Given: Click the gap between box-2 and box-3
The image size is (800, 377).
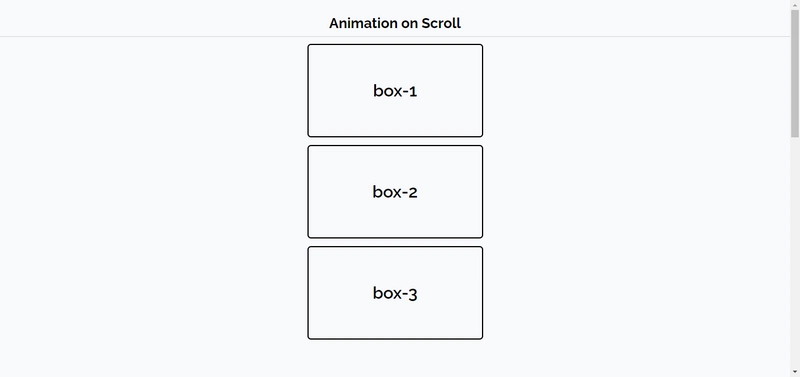Looking at the screenshot, I should tap(395, 242).
